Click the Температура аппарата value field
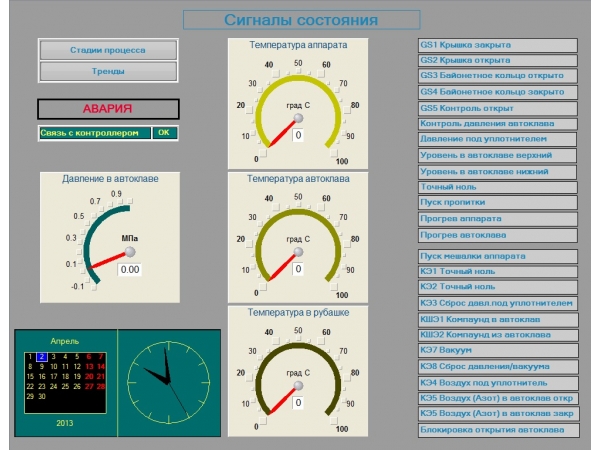This screenshot has height=450, width=600. pos(298,135)
